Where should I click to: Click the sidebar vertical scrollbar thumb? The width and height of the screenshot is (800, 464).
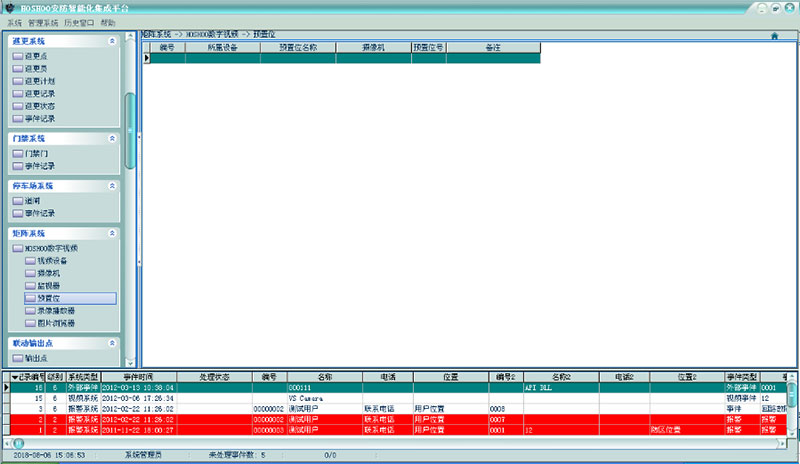click(x=129, y=130)
